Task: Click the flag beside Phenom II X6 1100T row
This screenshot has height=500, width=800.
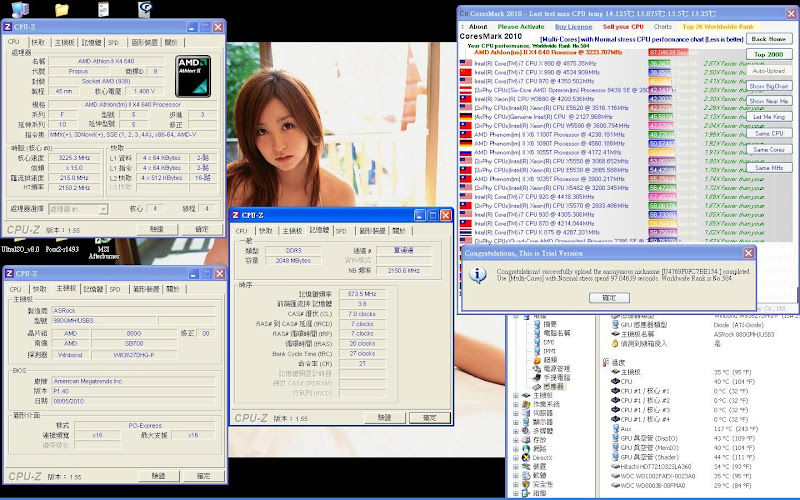Action: [466, 135]
